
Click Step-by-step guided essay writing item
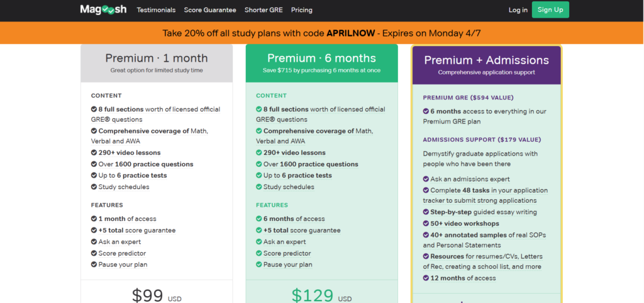click(484, 212)
